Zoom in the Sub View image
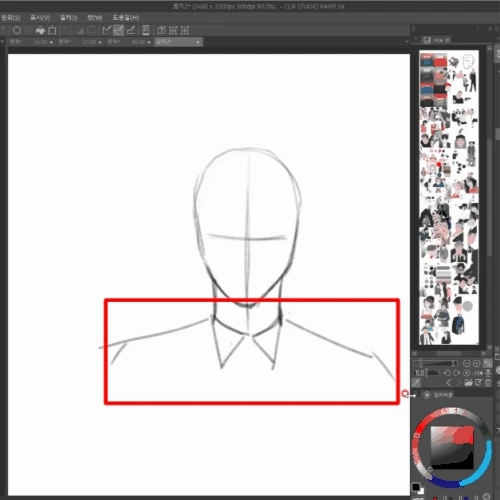500x500 pixels. click(x=477, y=363)
